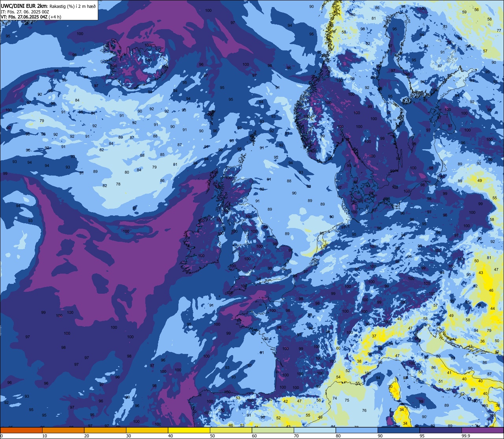Viewport: 504px width, 439px height.
Task: Click the "UWC/DINI EUR 2km" model title
Action: point(24,6)
